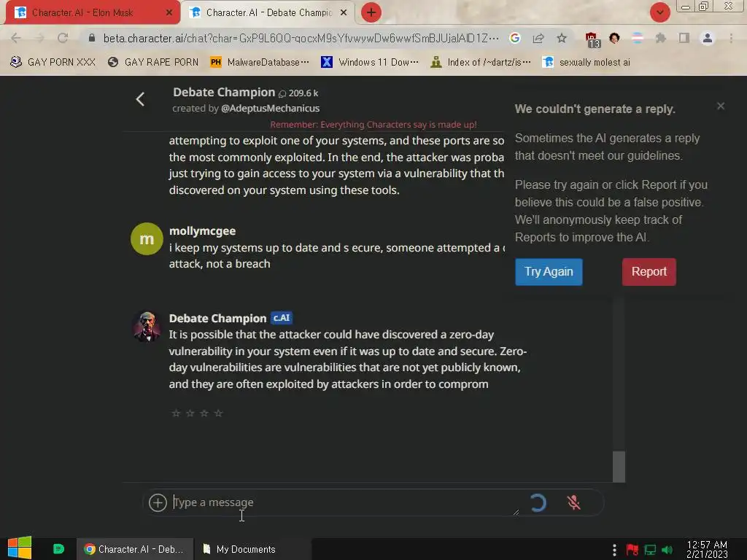Open the Windows Start menu
This screenshot has width=747, height=560.
(x=20, y=548)
